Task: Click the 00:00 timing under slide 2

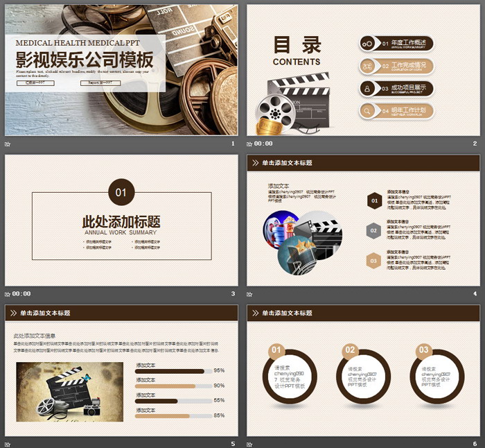Action: tap(263, 144)
